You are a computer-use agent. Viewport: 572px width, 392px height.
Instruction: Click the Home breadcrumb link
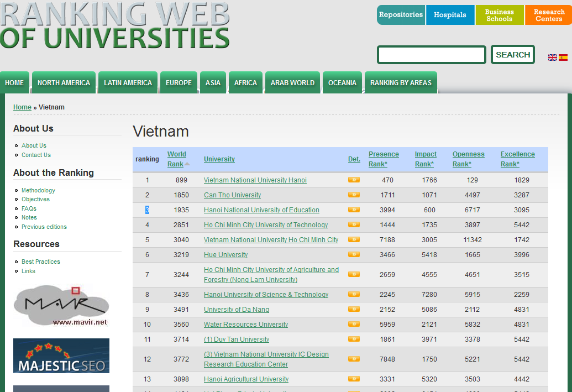(22, 107)
